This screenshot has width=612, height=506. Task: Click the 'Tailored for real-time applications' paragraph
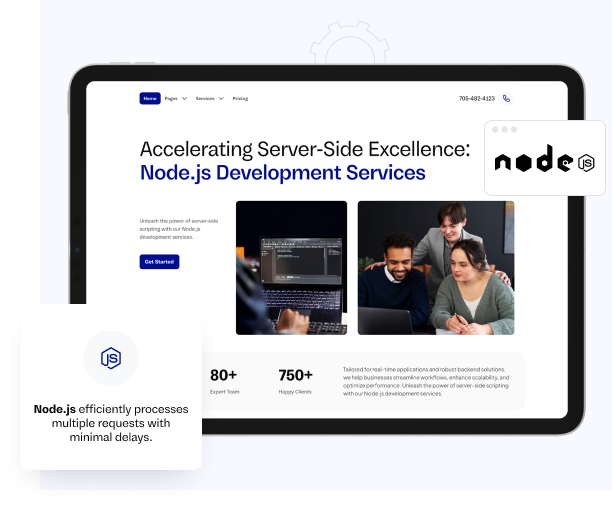click(426, 381)
